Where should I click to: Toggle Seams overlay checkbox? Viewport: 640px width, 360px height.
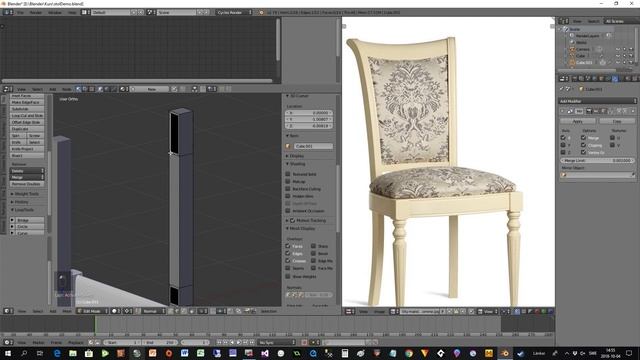click(x=288, y=268)
